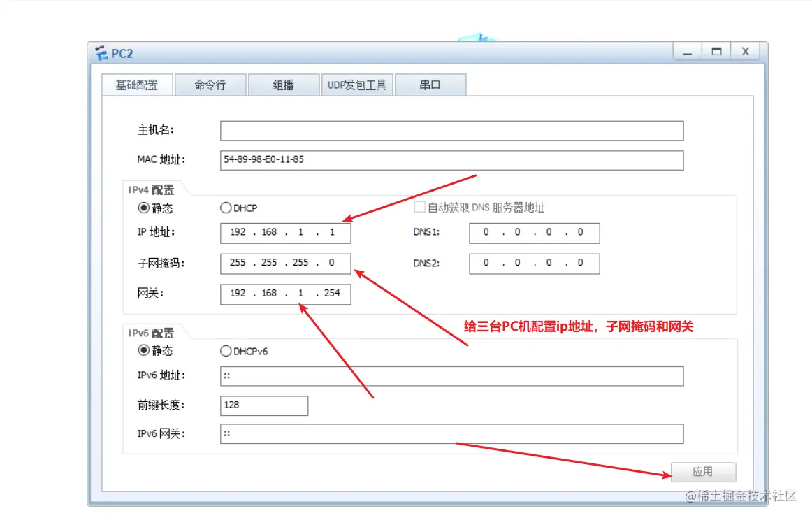
Task: Toggle 自动获取 DNS 服务器地址 checkbox
Action: (419, 207)
